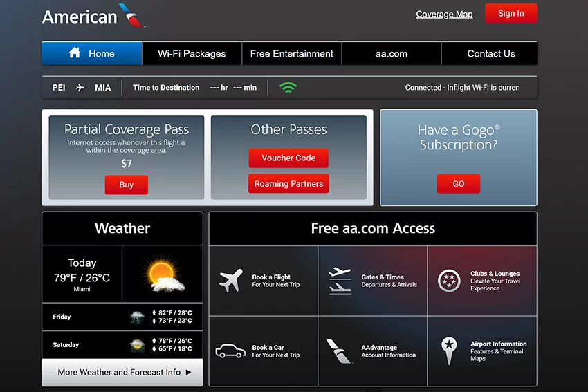This screenshot has height=392, width=588.
Task: Click the Free aa.com Access heading
Action: point(373,228)
